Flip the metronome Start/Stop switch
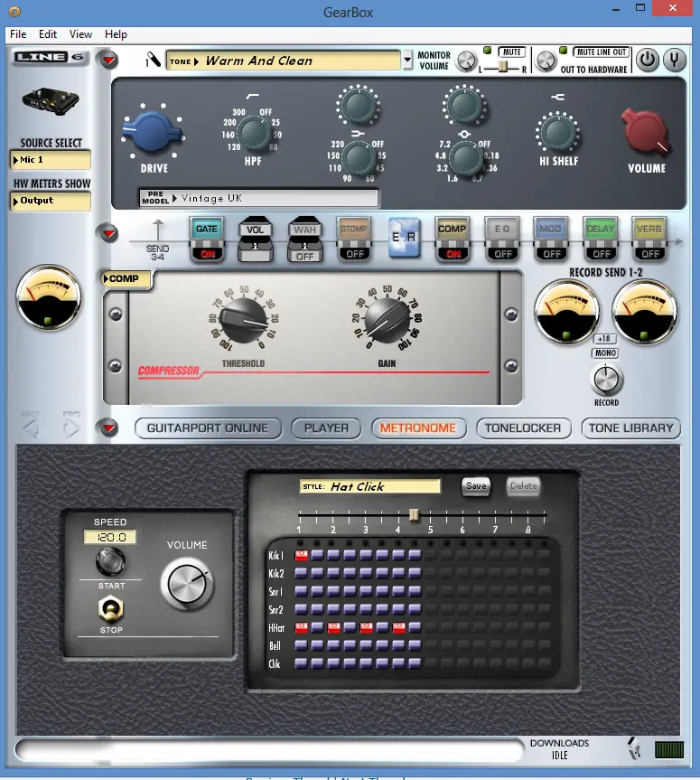Image resolution: width=700 pixels, height=780 pixels. click(x=110, y=608)
